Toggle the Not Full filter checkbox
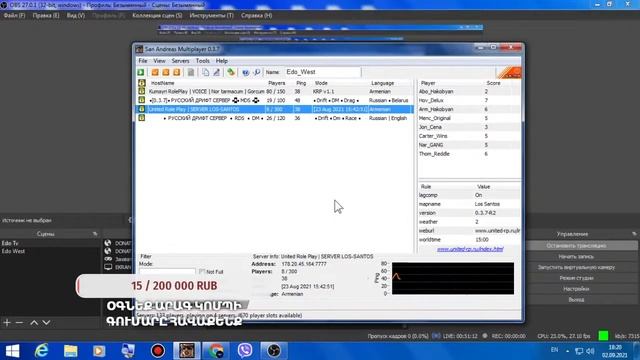 (x=202, y=271)
